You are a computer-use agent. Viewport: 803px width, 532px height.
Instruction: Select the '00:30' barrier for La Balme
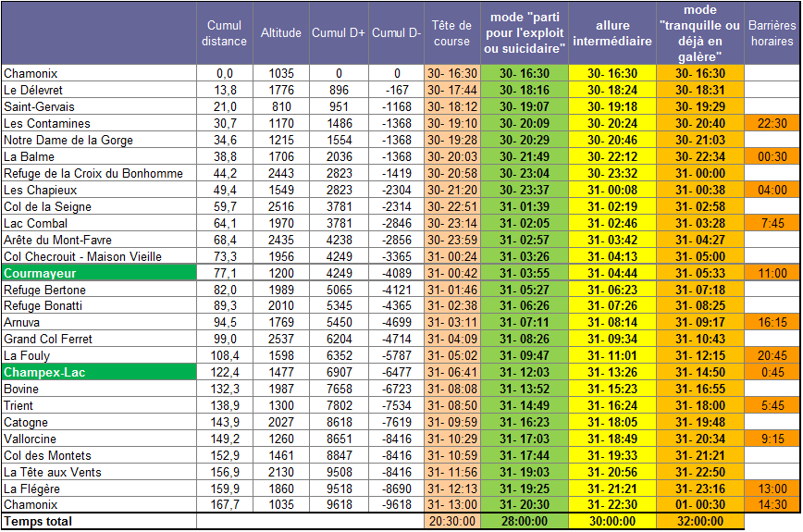772,156
